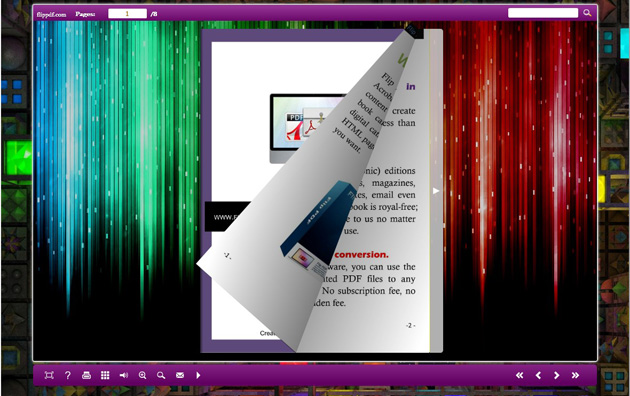The height and width of the screenshot is (396, 630).
Task: Click the 'No subscription fee, no' text line
Action: coord(368,291)
